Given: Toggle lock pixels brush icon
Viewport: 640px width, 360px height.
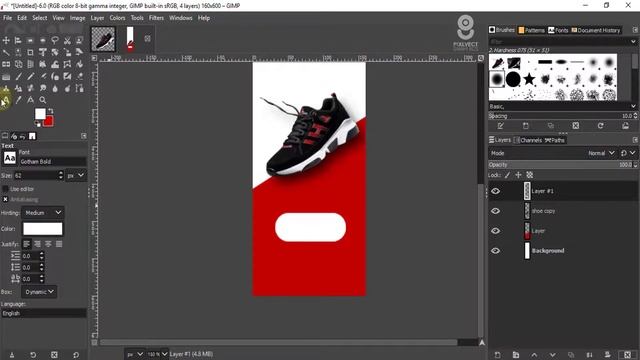Looking at the screenshot, I should (507, 175).
